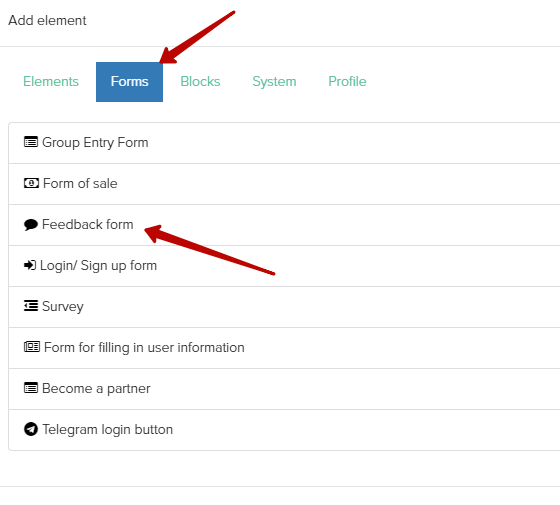Choose Form of sale from list
Viewport: 560px width, 505px height.
pos(284,184)
